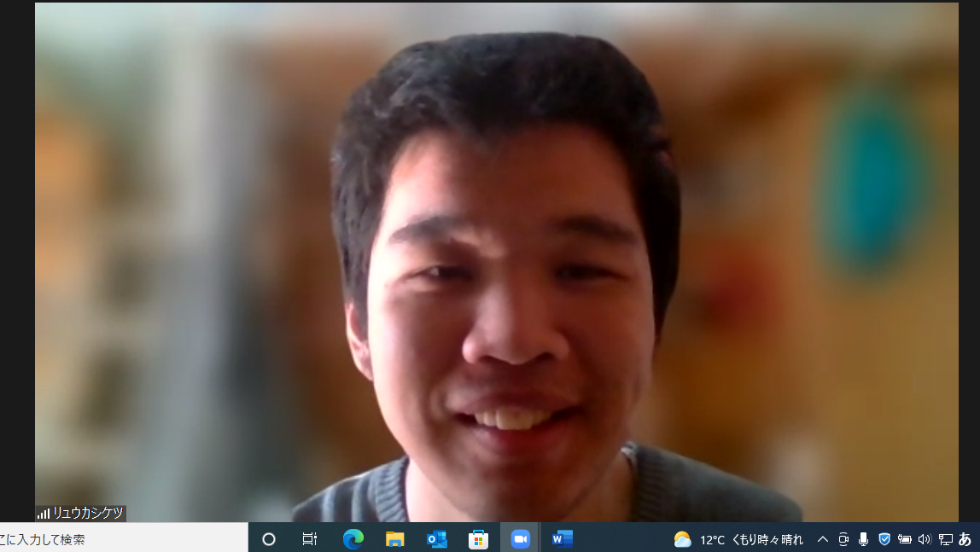Open Microsoft Store from the taskbar
The height and width of the screenshot is (552, 980).
478,539
